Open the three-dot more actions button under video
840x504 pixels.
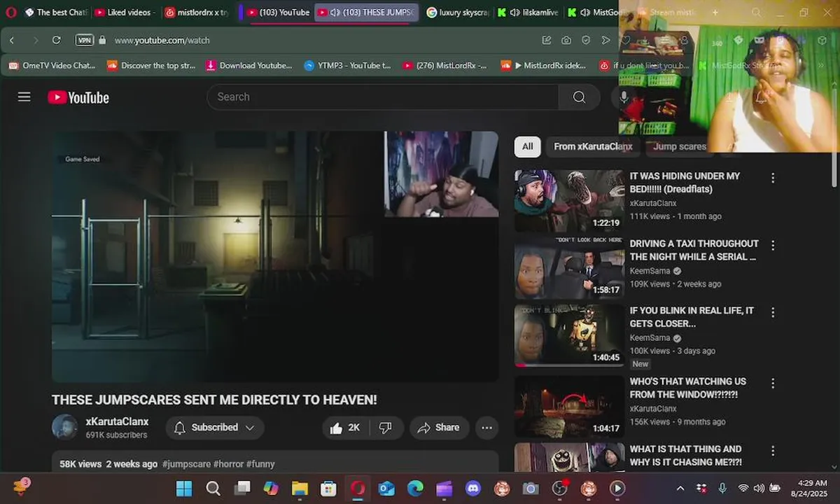pyautogui.click(x=487, y=428)
